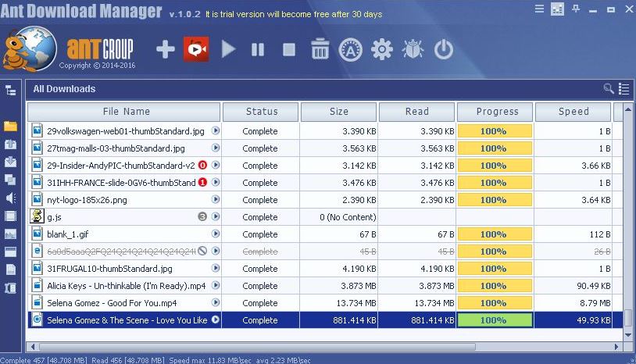Sort by the Read column header
This screenshot has width=636, height=364.
[x=416, y=112]
